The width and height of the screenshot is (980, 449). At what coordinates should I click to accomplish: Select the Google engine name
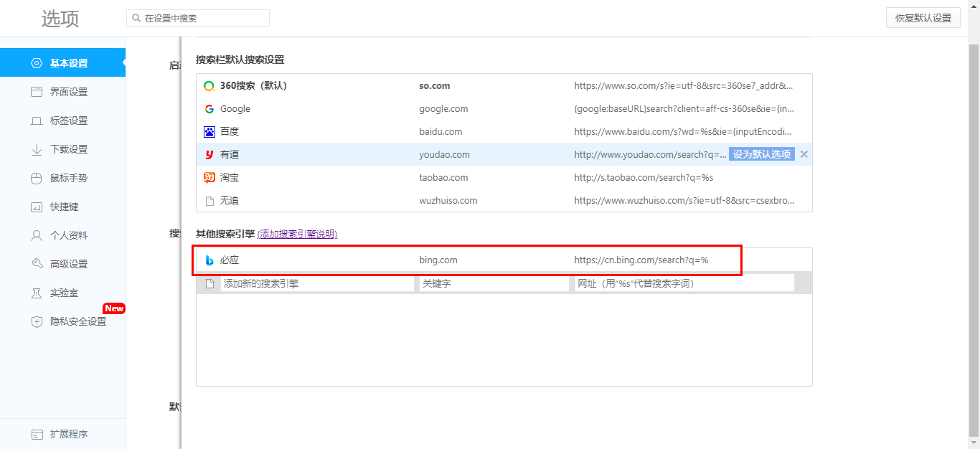(235, 109)
